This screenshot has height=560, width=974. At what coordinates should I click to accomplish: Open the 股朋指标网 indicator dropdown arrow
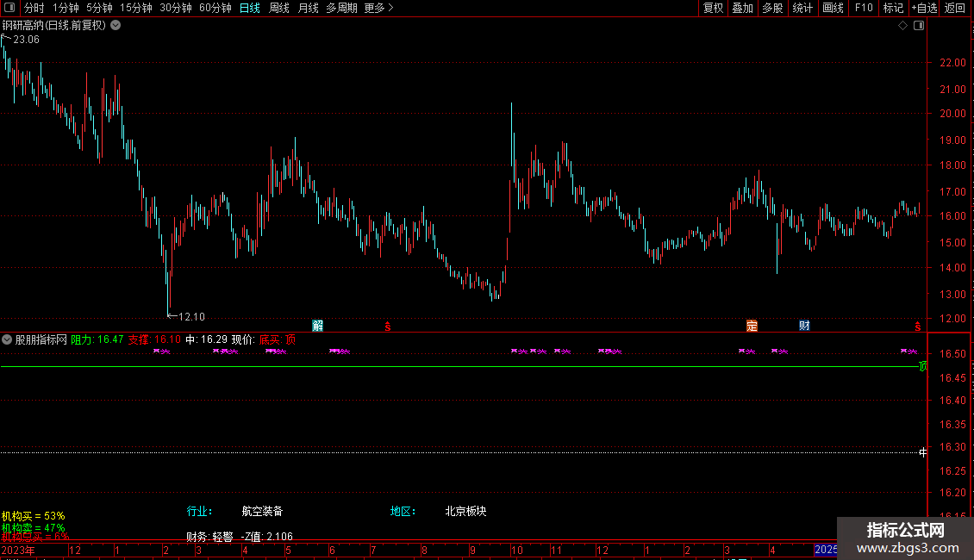(7, 339)
